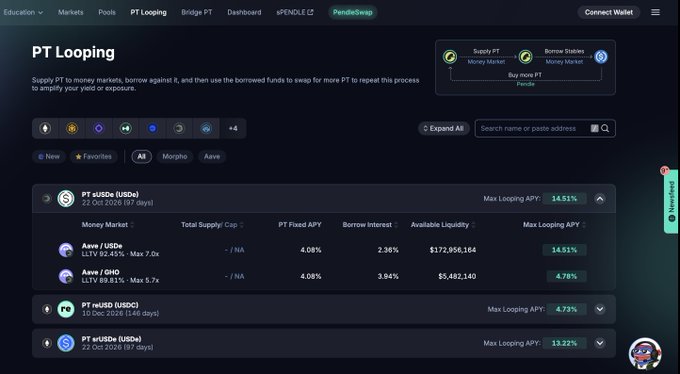
Task: Toggle the New filter
Action: coord(49,157)
